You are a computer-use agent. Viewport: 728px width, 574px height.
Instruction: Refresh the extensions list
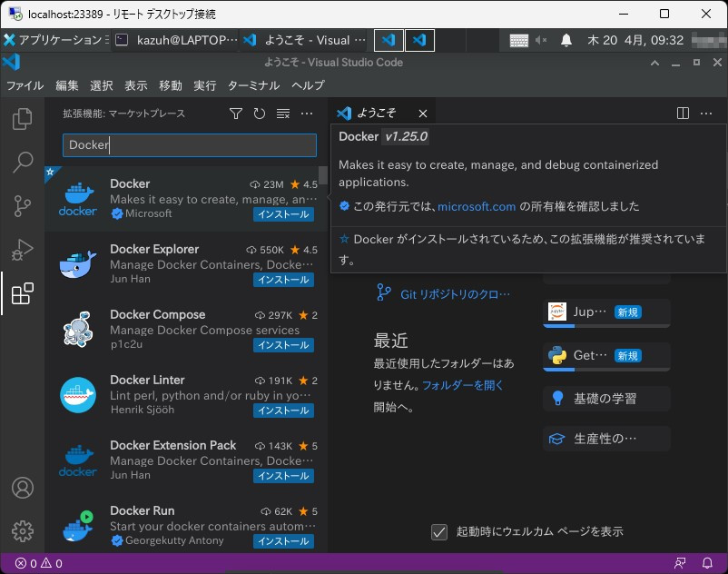[x=260, y=114]
